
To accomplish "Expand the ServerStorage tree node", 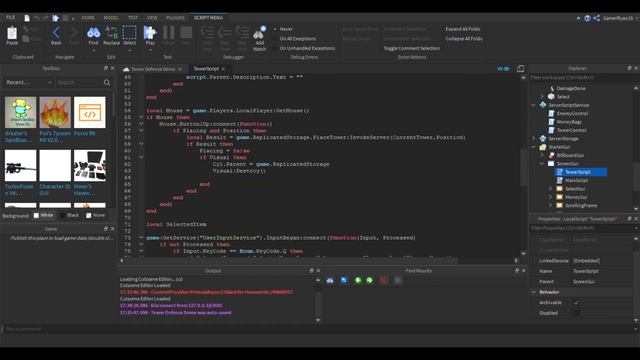I will click(533, 138).
